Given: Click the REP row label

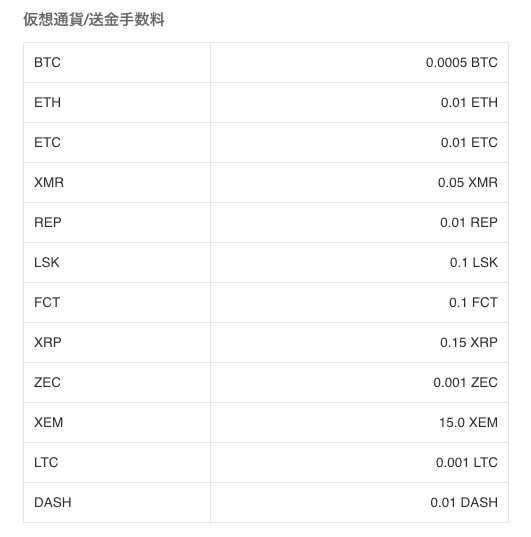Looking at the screenshot, I should point(48,223).
